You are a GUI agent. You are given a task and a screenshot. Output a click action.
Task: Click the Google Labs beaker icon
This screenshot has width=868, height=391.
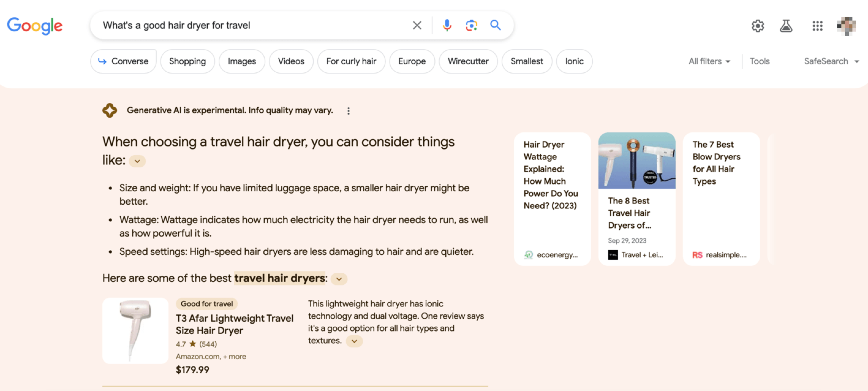point(786,25)
